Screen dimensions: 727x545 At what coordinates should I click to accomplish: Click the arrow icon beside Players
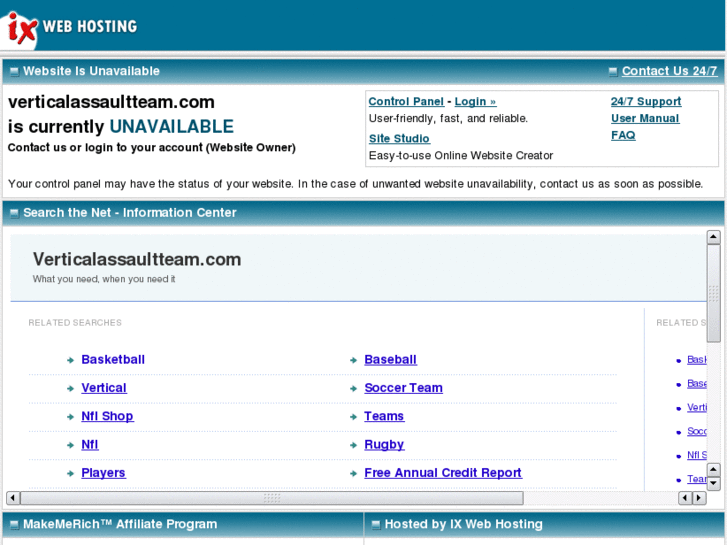click(x=70, y=474)
